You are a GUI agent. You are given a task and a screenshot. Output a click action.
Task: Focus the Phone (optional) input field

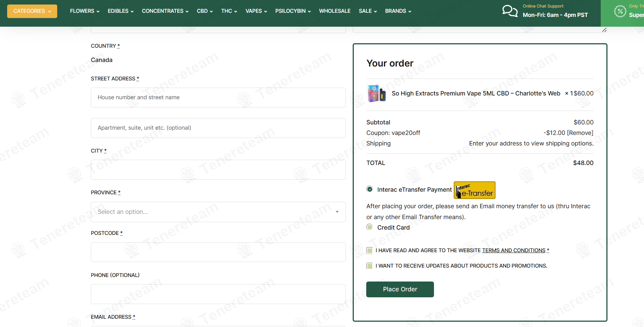pos(218,294)
